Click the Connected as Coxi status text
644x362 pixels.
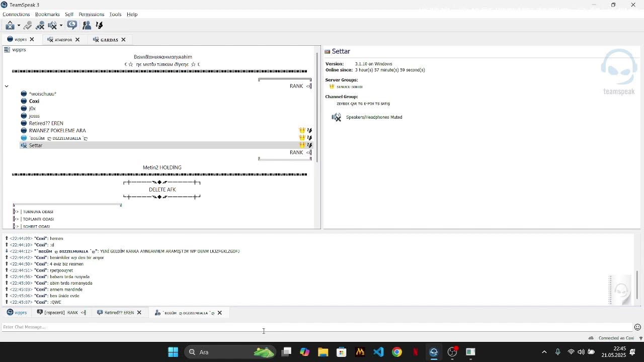tap(616, 338)
